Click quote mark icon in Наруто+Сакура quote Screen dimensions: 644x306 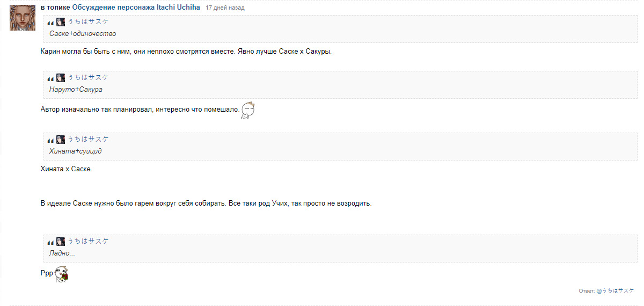(50, 78)
